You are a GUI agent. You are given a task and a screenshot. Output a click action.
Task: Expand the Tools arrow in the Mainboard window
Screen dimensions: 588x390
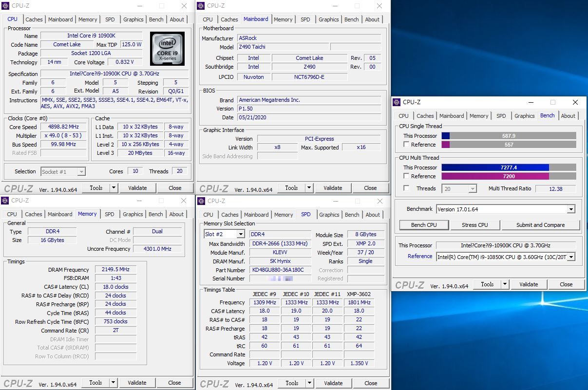point(309,188)
